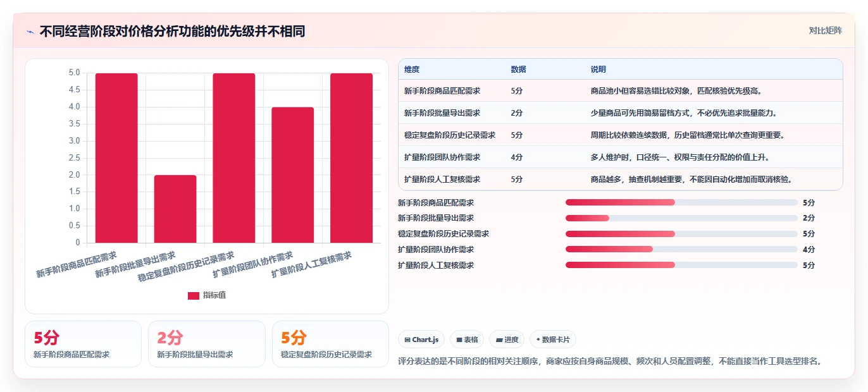Click the 稳定复盘阶段历史记录需求 chart bar
The image size is (868, 392).
coord(234,158)
